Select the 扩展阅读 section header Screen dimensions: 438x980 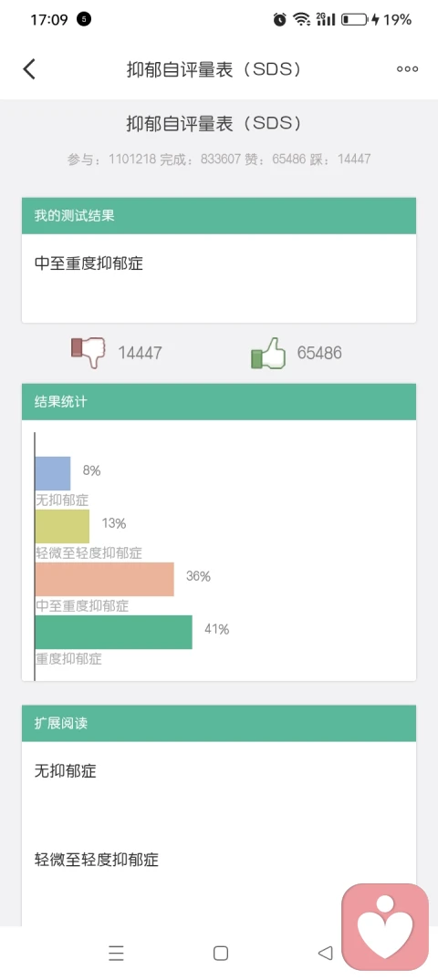[219, 724]
